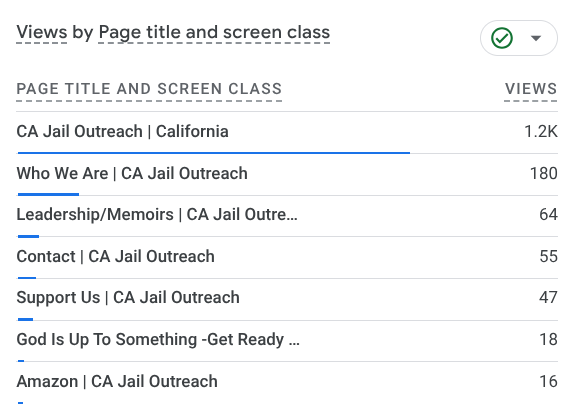
Task: Select the Amazon | CA Jail Outreach row
Action: [x=287, y=383]
